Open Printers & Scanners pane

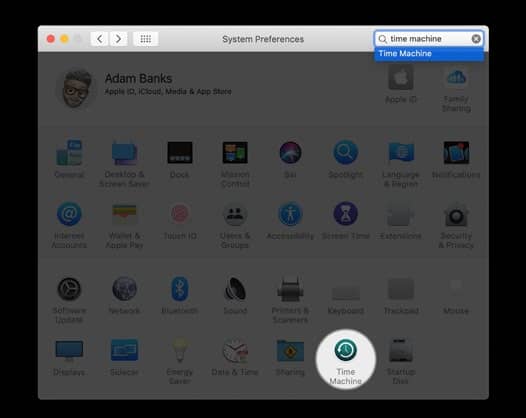click(290, 300)
